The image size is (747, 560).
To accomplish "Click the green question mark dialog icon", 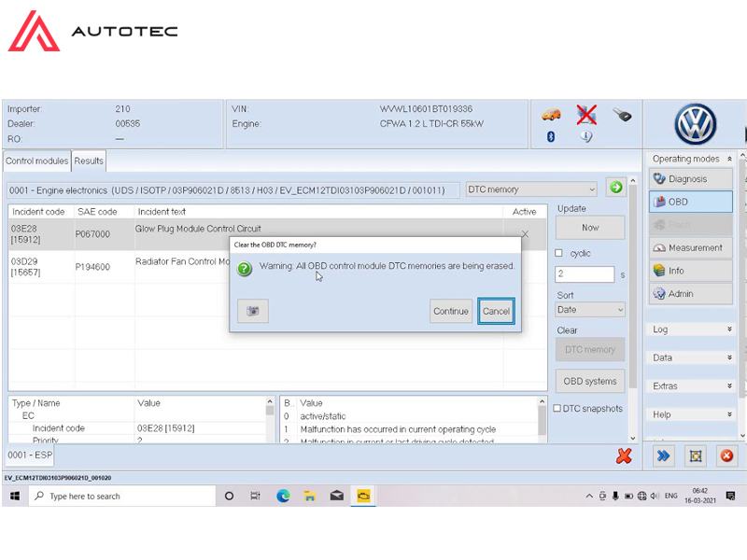I will 245,269.
